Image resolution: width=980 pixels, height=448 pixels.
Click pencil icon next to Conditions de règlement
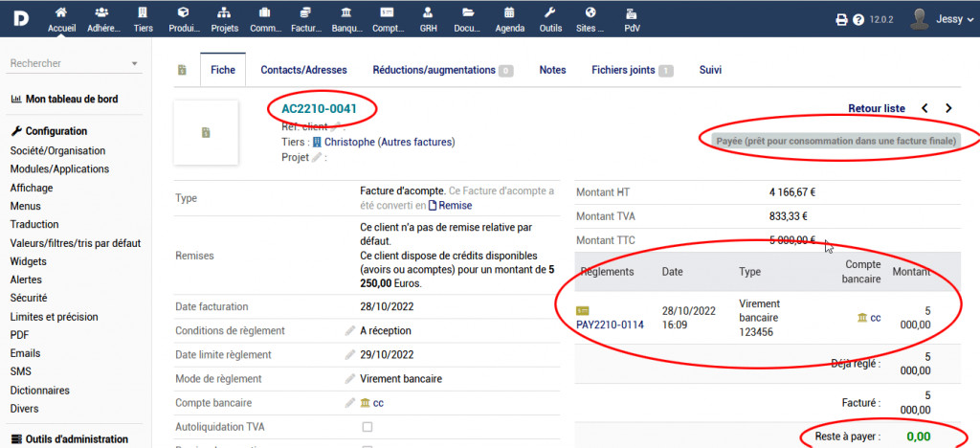pos(350,330)
